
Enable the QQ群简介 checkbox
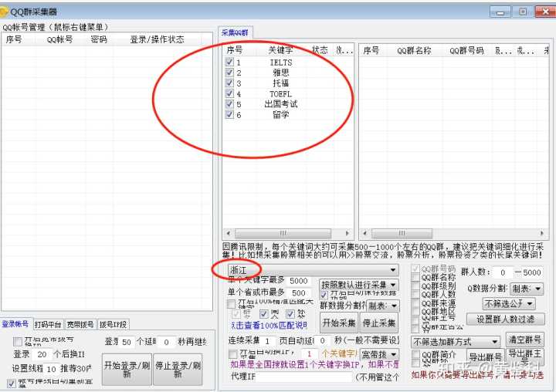click(416, 354)
